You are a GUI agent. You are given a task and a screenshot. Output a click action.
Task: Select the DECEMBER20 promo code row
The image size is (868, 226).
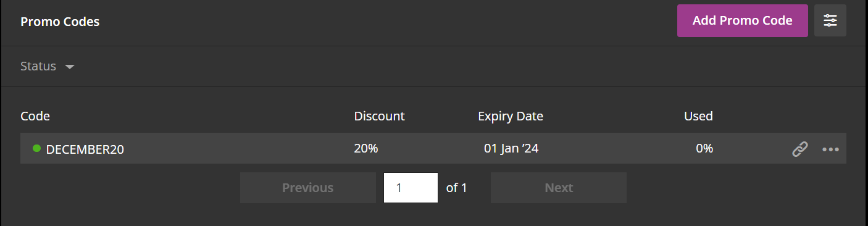point(433,148)
